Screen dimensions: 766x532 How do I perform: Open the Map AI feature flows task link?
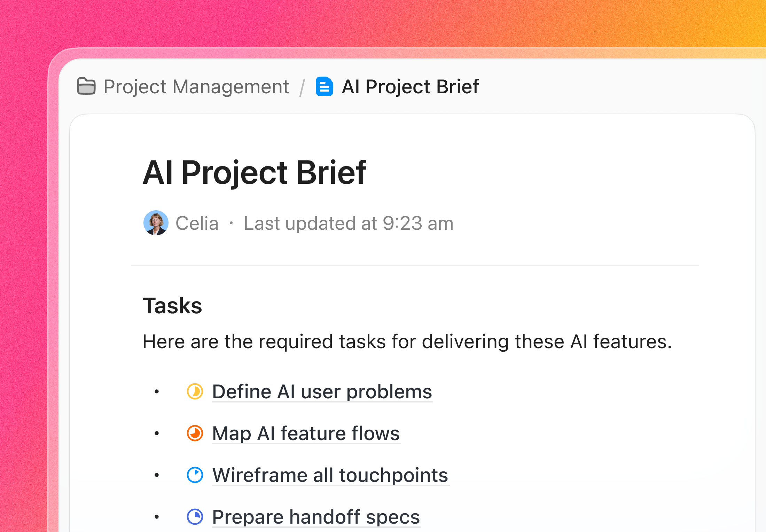pos(306,433)
